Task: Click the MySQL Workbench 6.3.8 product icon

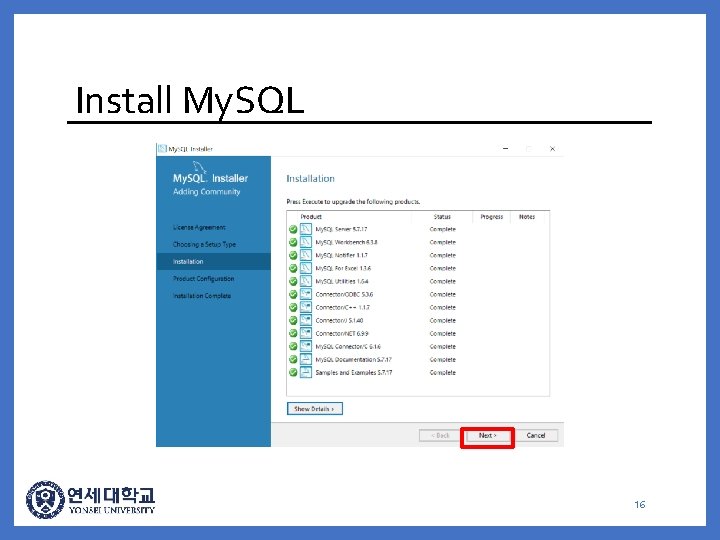Action: 306,242
